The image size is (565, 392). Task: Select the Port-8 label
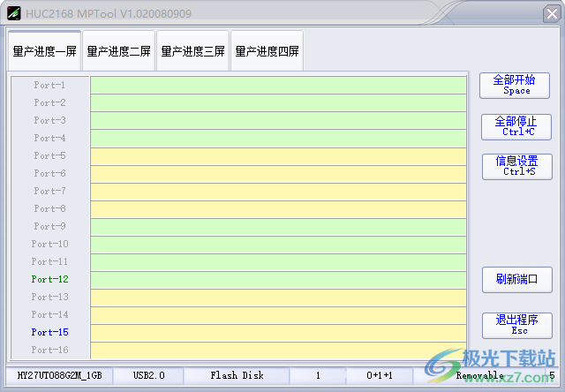tap(49, 208)
